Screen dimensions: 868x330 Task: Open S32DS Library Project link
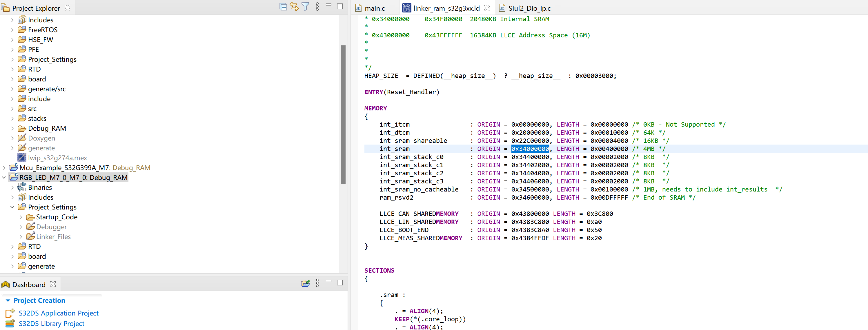pyautogui.click(x=51, y=324)
